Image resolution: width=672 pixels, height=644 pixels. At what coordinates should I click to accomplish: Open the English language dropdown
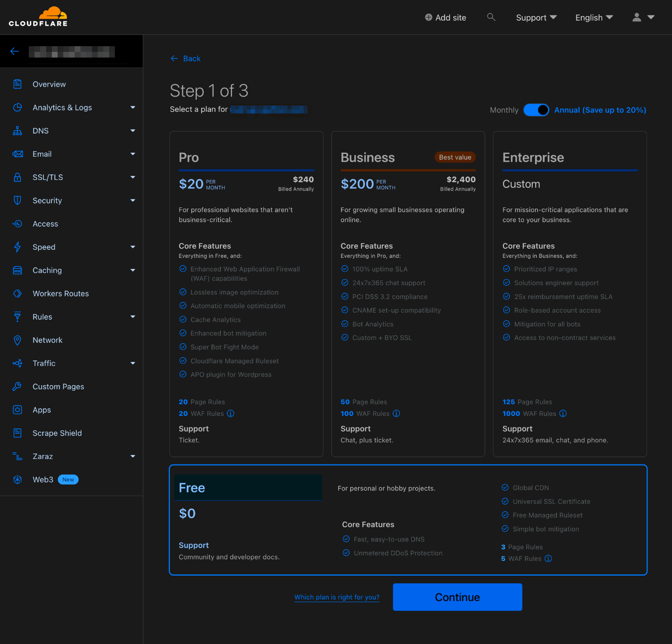pos(594,18)
